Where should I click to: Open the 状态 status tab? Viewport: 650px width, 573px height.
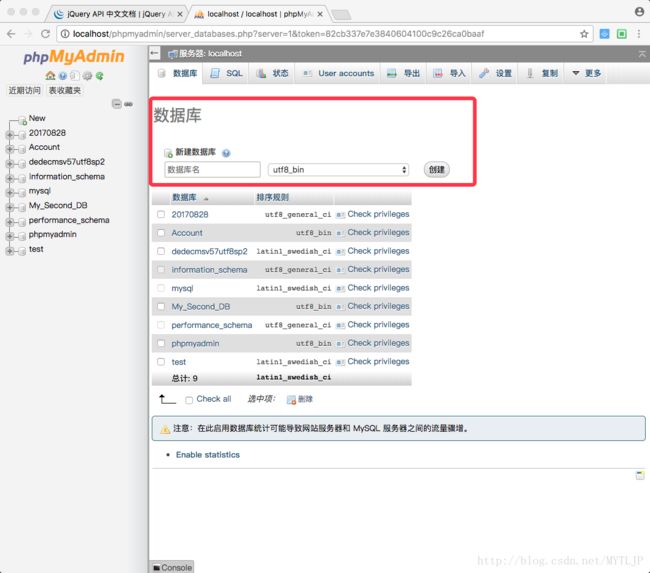click(x=272, y=73)
